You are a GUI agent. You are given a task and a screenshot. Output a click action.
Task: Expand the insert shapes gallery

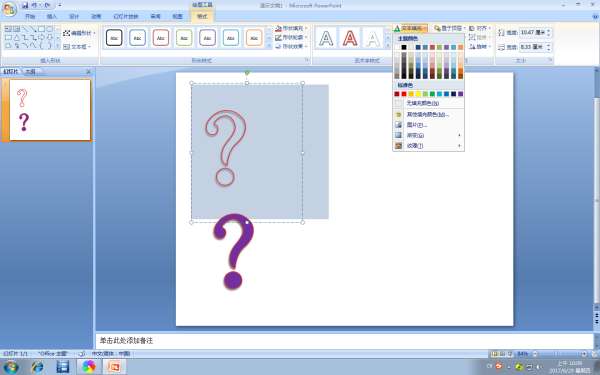tap(57, 46)
